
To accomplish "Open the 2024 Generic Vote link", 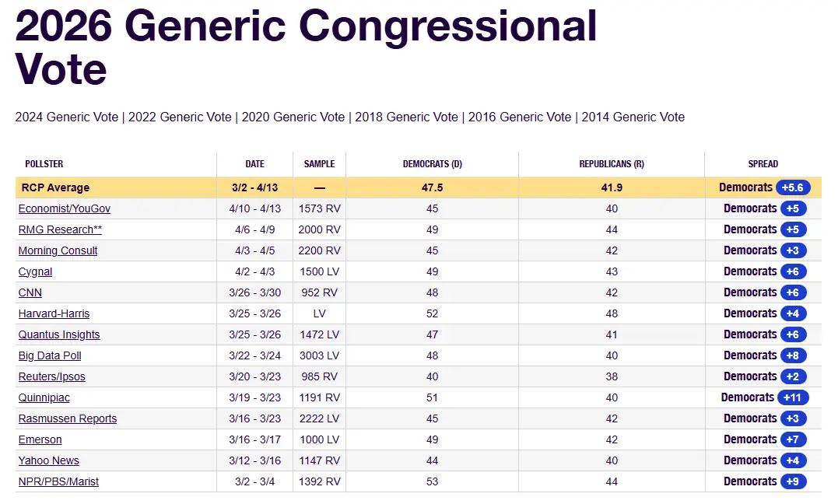I will [x=66, y=117].
